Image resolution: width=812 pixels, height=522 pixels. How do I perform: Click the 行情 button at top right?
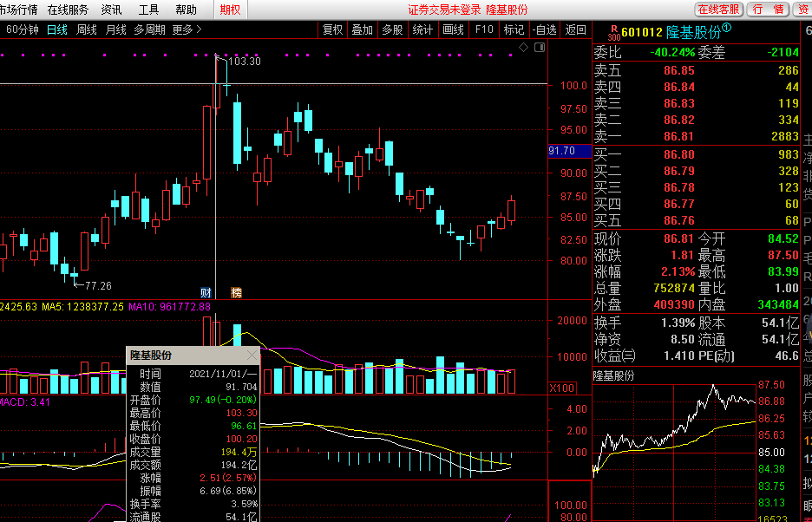(x=768, y=10)
